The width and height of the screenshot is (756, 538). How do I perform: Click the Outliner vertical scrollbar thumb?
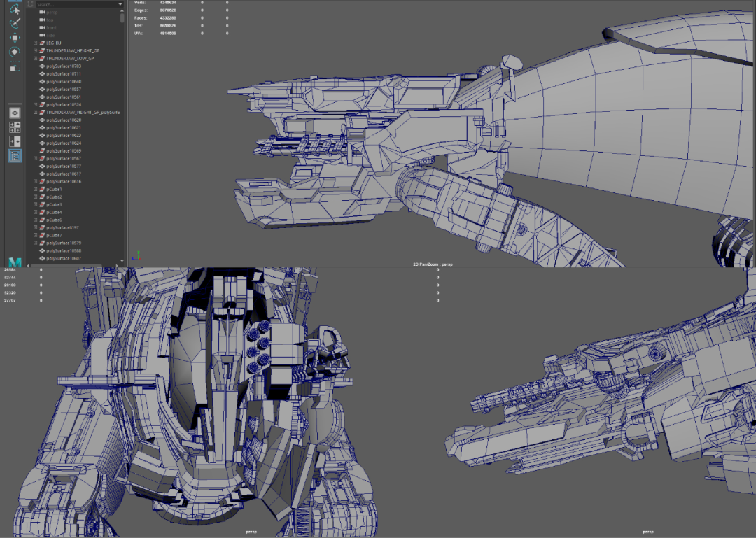pyautogui.click(x=122, y=17)
